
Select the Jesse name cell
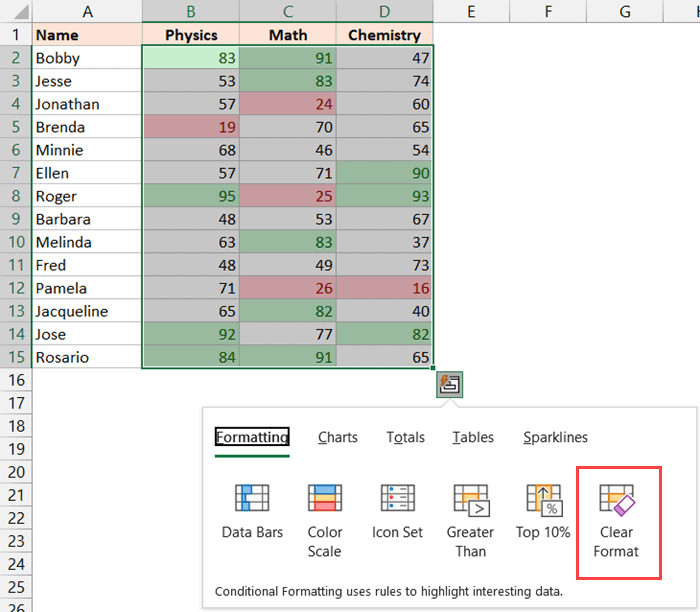click(87, 81)
